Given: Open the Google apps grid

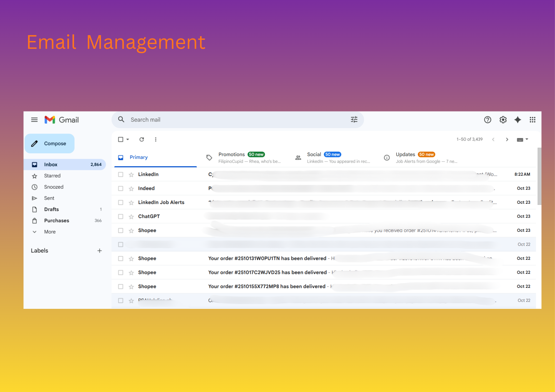Looking at the screenshot, I should [532, 120].
